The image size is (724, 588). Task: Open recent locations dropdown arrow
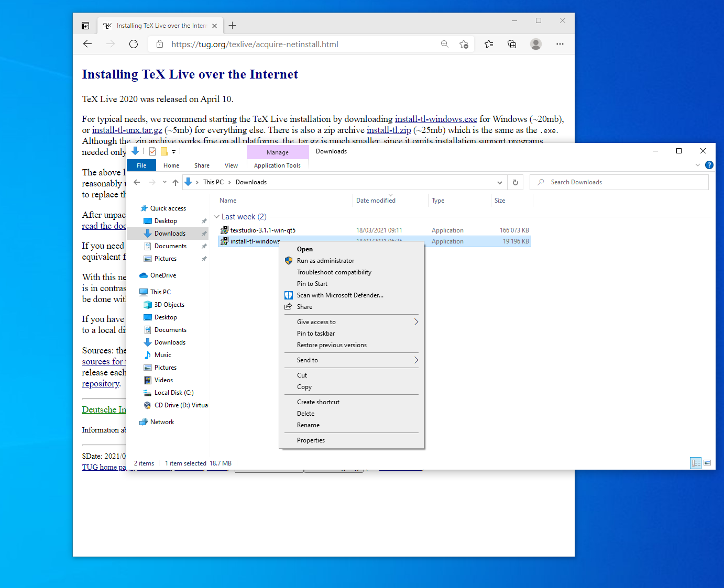[x=164, y=182]
